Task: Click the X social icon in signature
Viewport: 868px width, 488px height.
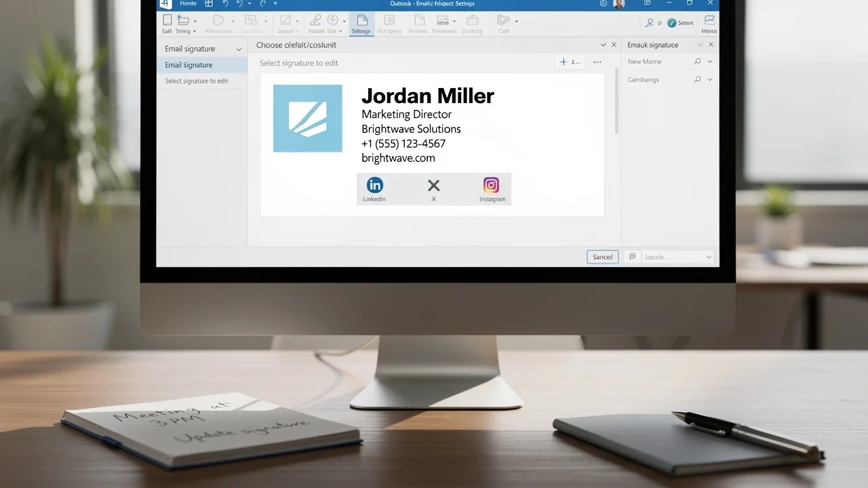Action: [434, 185]
